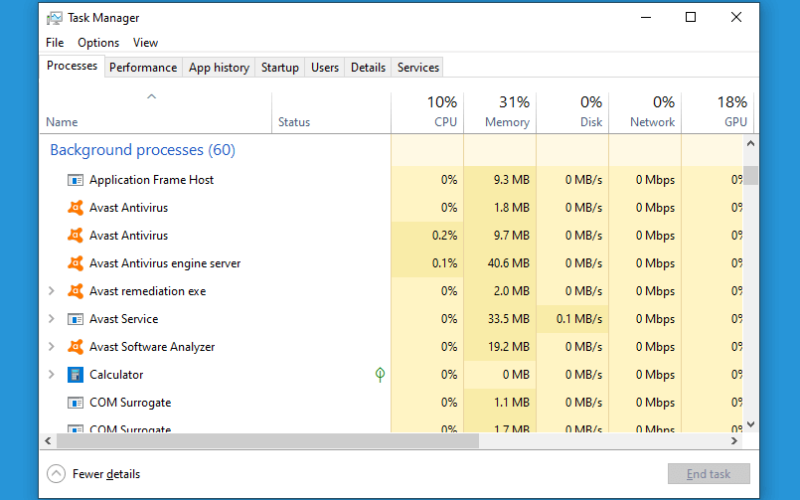Select the Avast Software Analyzer name
This screenshot has width=800, height=500.
point(152,347)
